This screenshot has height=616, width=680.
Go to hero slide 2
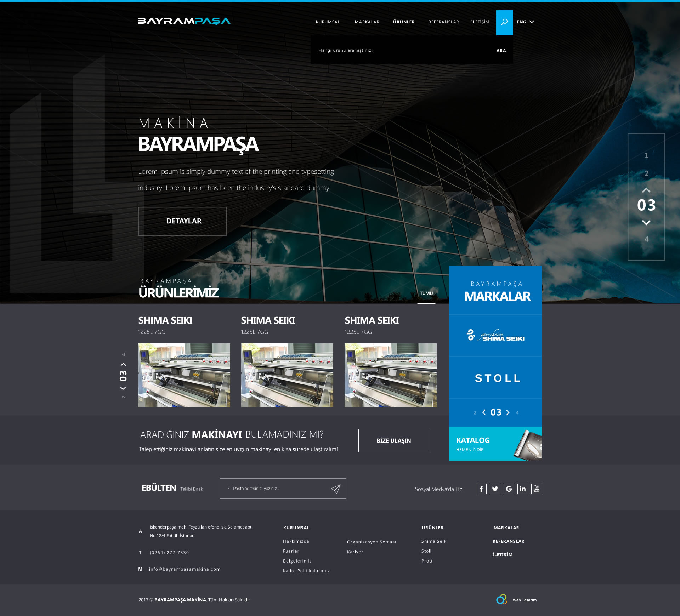click(x=646, y=173)
